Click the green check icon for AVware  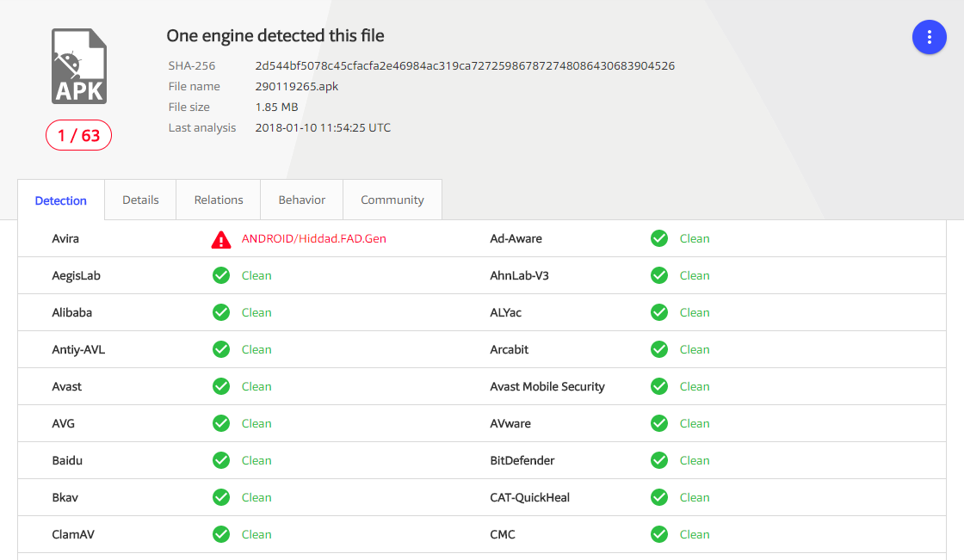(659, 423)
